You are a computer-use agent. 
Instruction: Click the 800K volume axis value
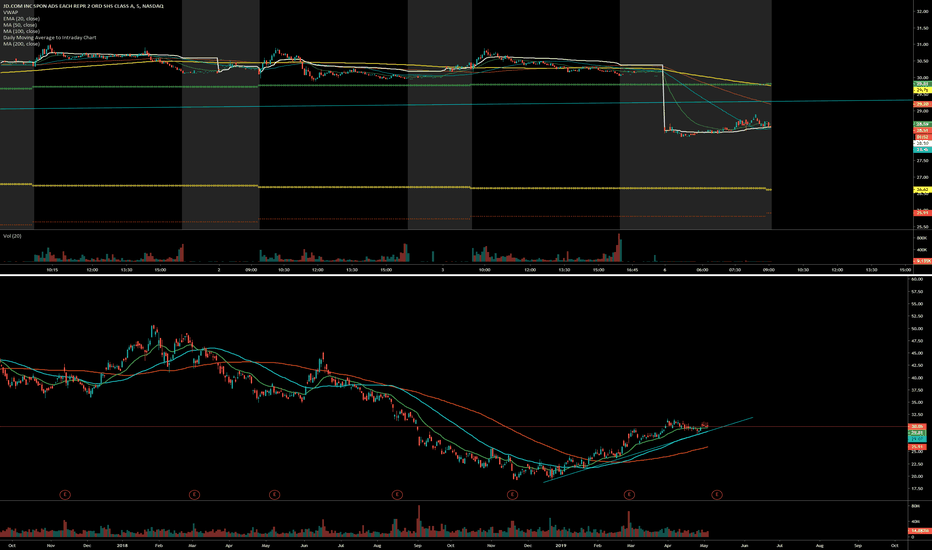pos(922,238)
